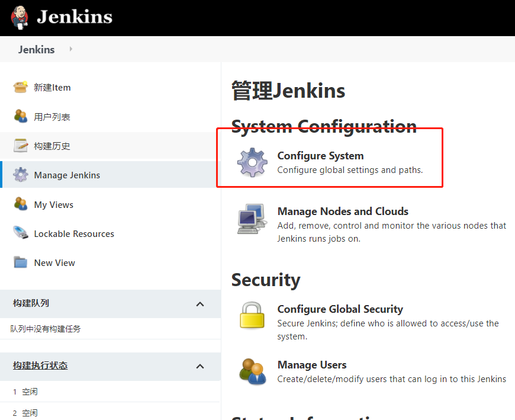The image size is (515, 420).
Task: Click the Manage Nodes and Clouds computers icon
Action: 252,219
